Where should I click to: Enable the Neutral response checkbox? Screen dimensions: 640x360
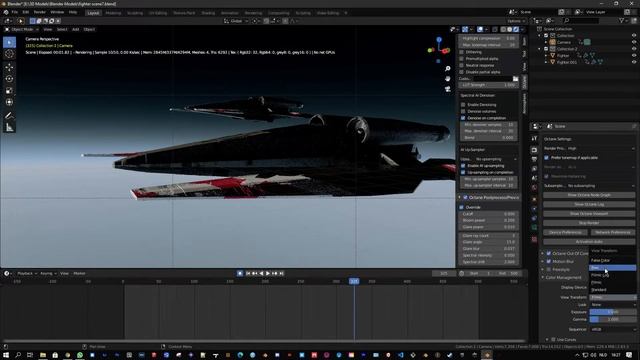click(462, 65)
